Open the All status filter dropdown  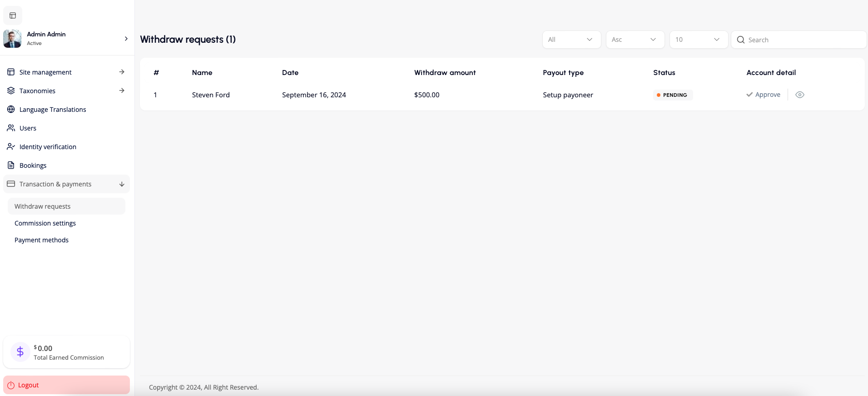click(x=571, y=40)
